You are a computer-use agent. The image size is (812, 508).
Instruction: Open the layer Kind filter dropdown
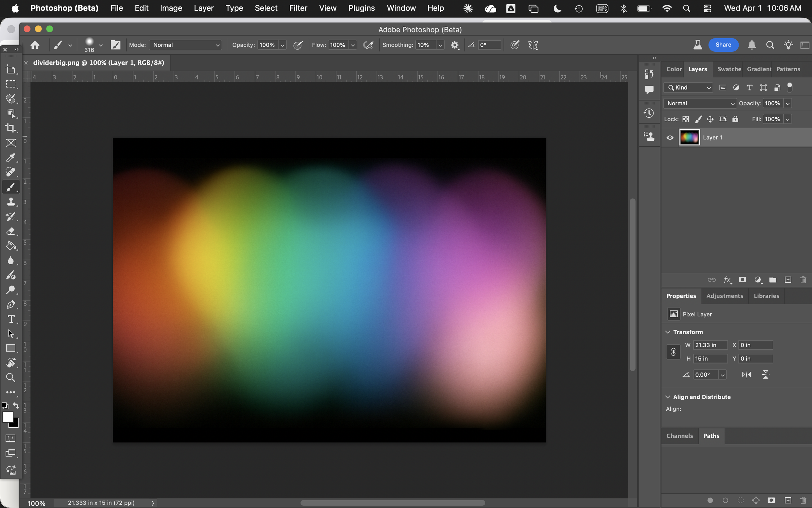pos(688,88)
